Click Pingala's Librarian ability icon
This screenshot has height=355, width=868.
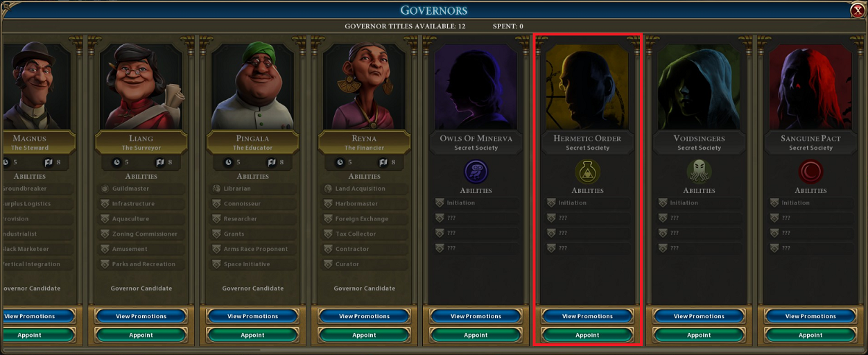[217, 189]
